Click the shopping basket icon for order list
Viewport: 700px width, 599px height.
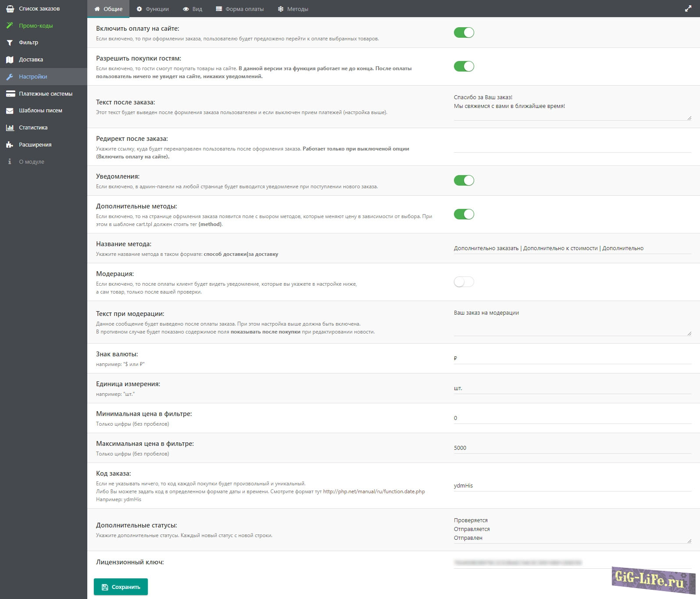[x=10, y=9]
